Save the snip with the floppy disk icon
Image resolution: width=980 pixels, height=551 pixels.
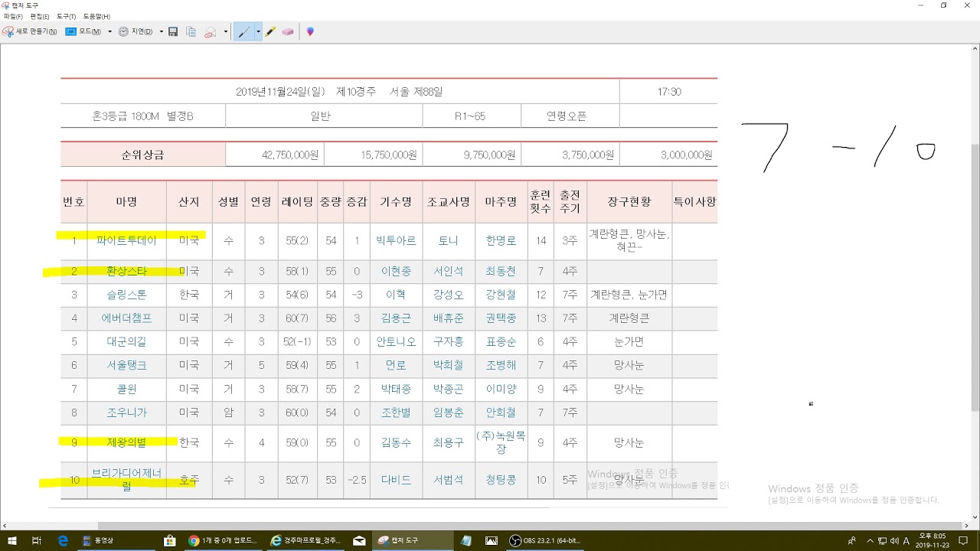pos(173,32)
